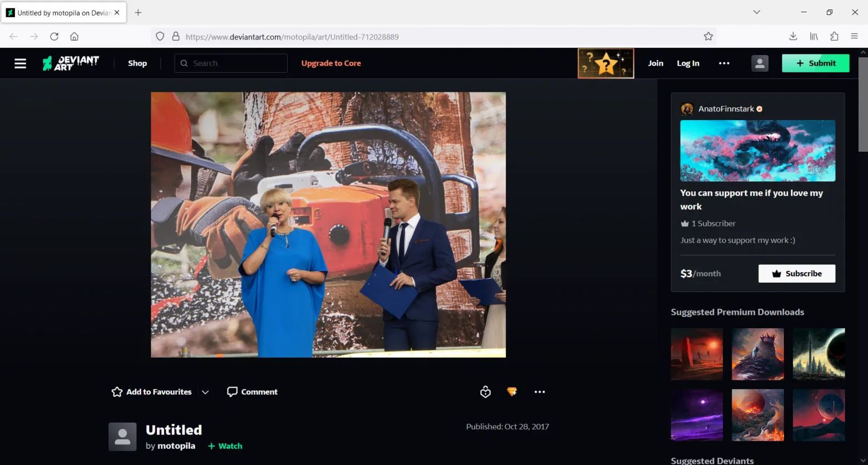The height and width of the screenshot is (465, 868).
Task: Expand the Add to Favourites dropdown arrow
Action: click(x=205, y=392)
